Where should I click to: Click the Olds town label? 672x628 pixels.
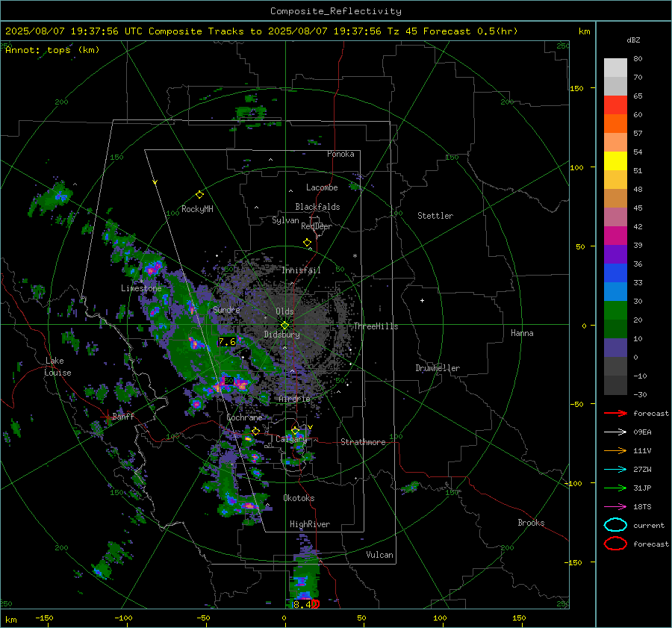click(x=284, y=311)
